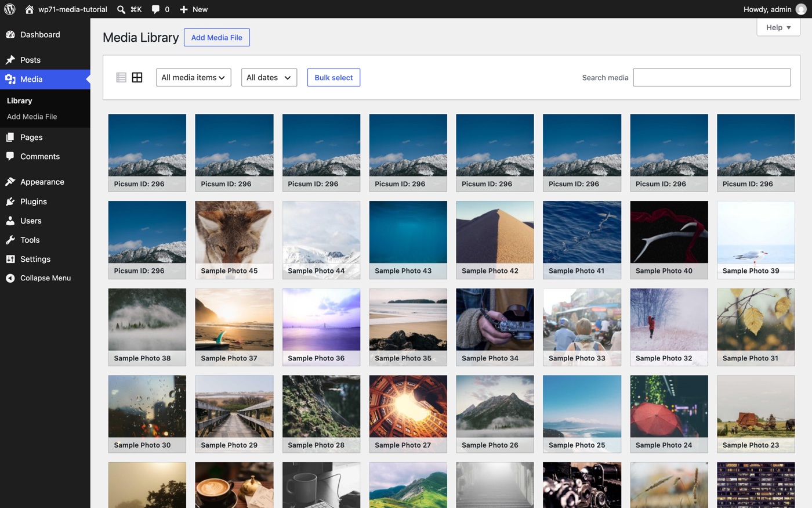
Task: Open the Users menu label
Action: coord(31,221)
